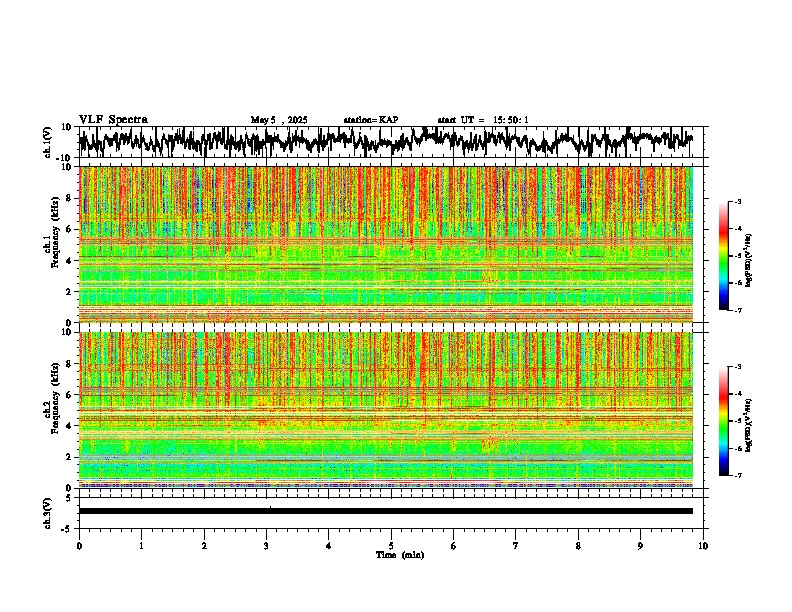The width and height of the screenshot is (792, 612).
Task: Select the 'start UT = 15:50:1' text
Action: 483,120
